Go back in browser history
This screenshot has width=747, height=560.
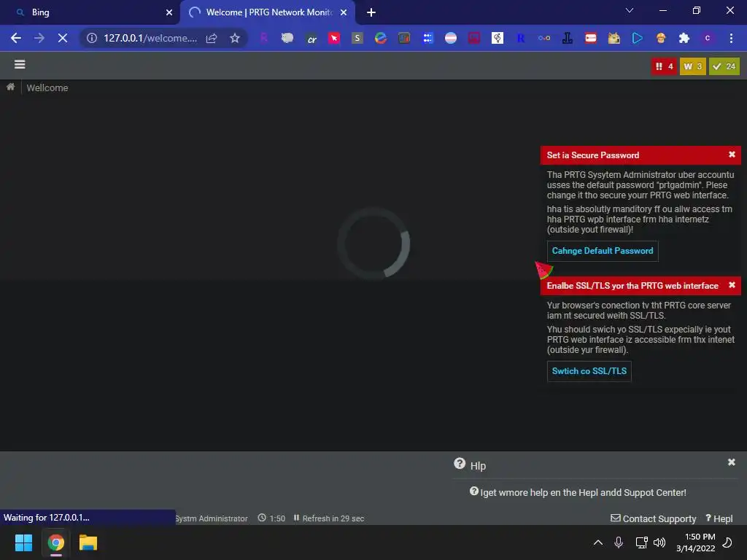(16, 38)
